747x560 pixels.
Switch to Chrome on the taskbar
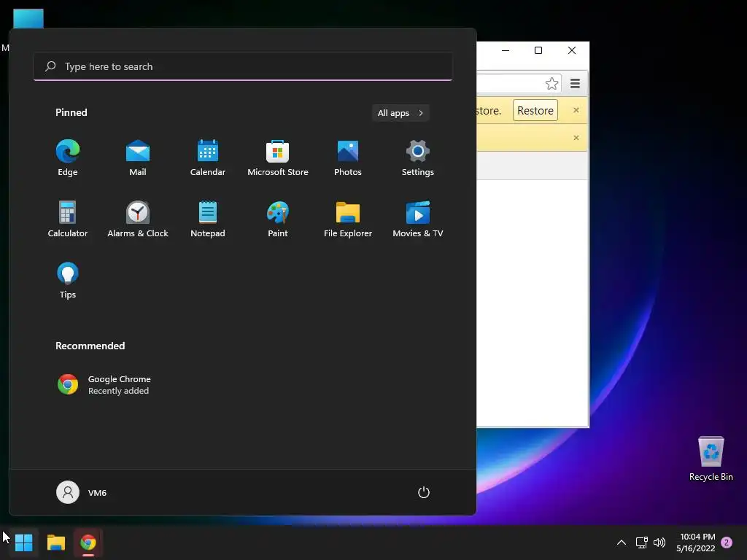[x=88, y=542]
